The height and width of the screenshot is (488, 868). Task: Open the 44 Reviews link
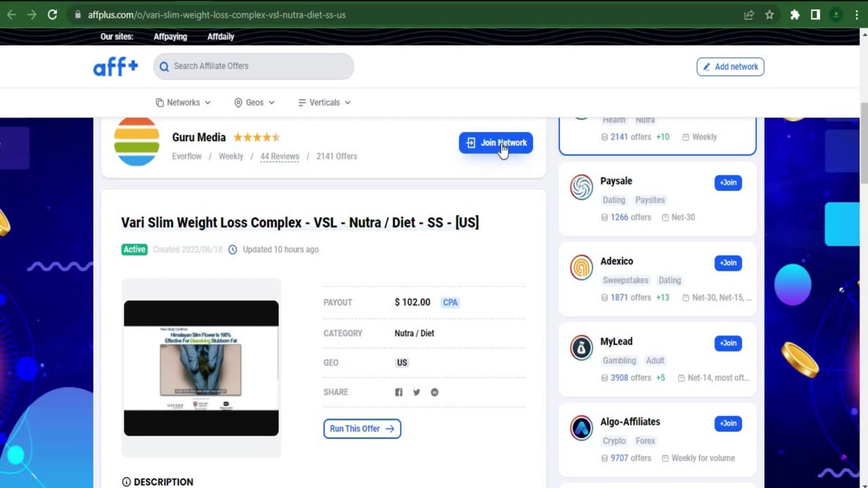pos(279,156)
